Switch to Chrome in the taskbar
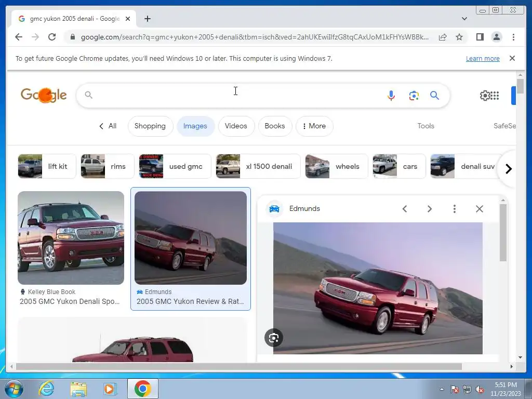Viewport: 532px width, 399px height. tap(143, 389)
